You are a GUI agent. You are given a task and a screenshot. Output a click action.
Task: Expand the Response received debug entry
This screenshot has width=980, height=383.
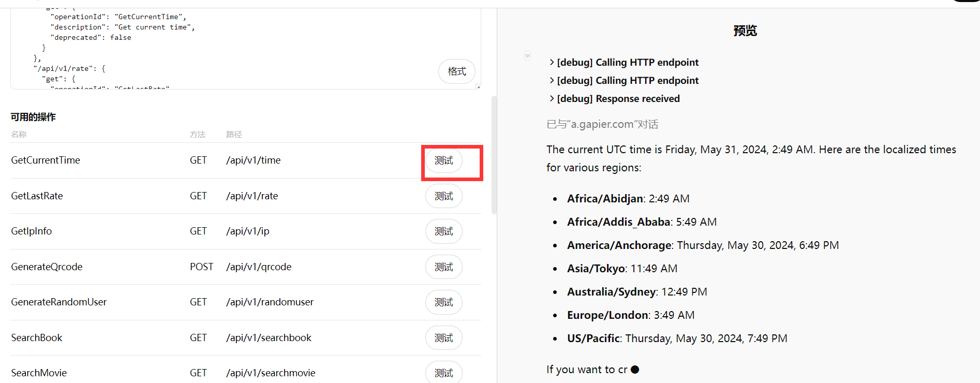(614, 99)
